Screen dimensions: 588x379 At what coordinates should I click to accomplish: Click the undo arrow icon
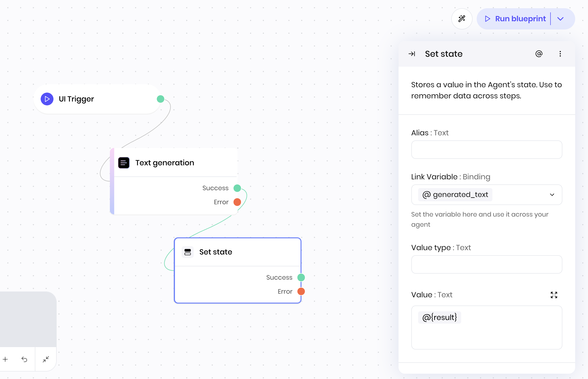pyautogui.click(x=24, y=359)
